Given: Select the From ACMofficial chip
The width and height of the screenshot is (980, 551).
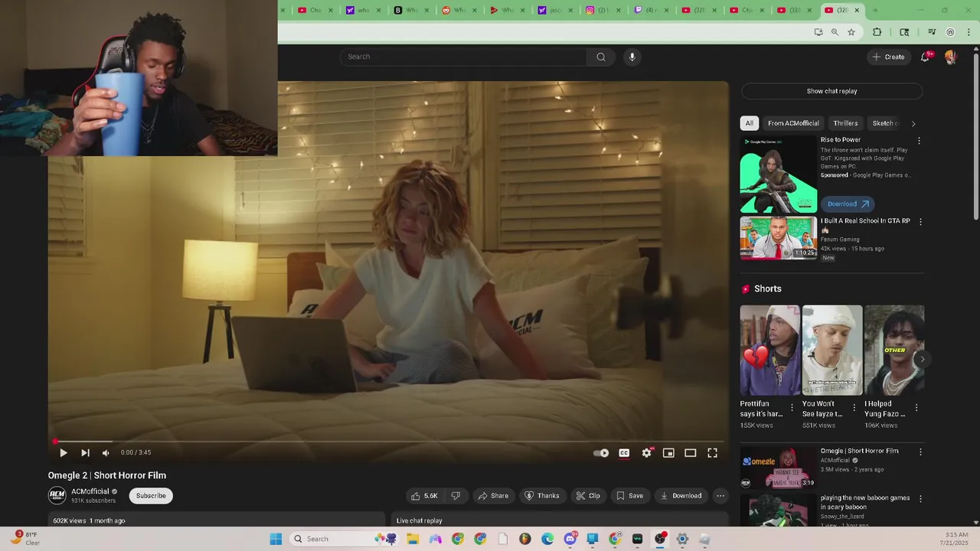Looking at the screenshot, I should tap(793, 123).
